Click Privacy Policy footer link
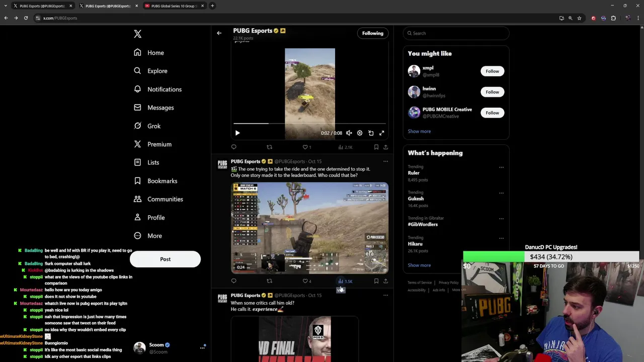 pos(448,283)
